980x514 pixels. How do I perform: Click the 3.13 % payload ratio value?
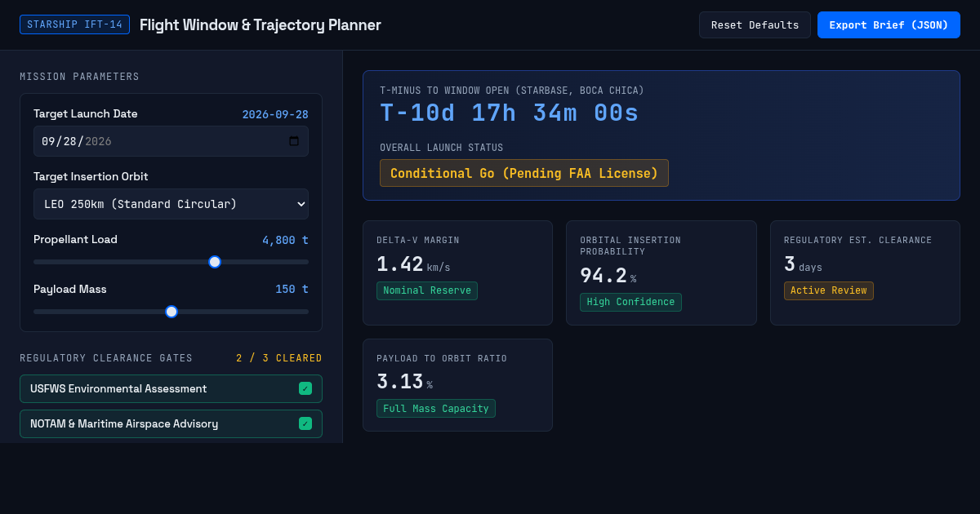[404, 382]
